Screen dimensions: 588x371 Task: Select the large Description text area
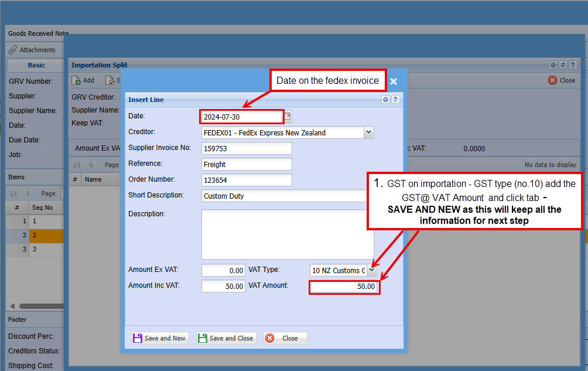288,234
